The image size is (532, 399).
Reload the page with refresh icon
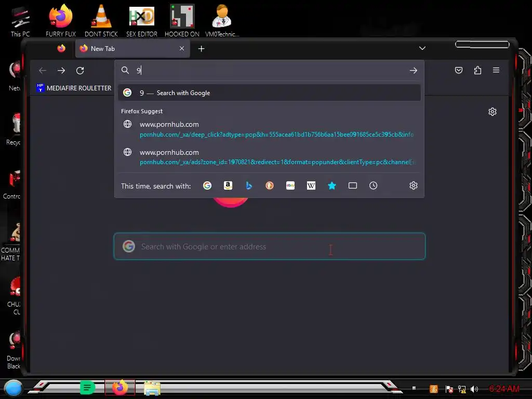click(x=80, y=71)
